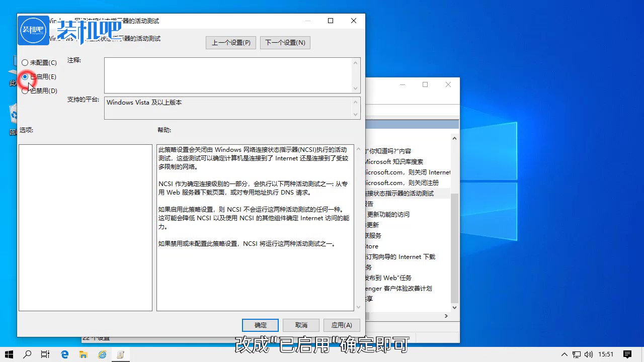Click the taskbar Search icon

tap(27, 354)
